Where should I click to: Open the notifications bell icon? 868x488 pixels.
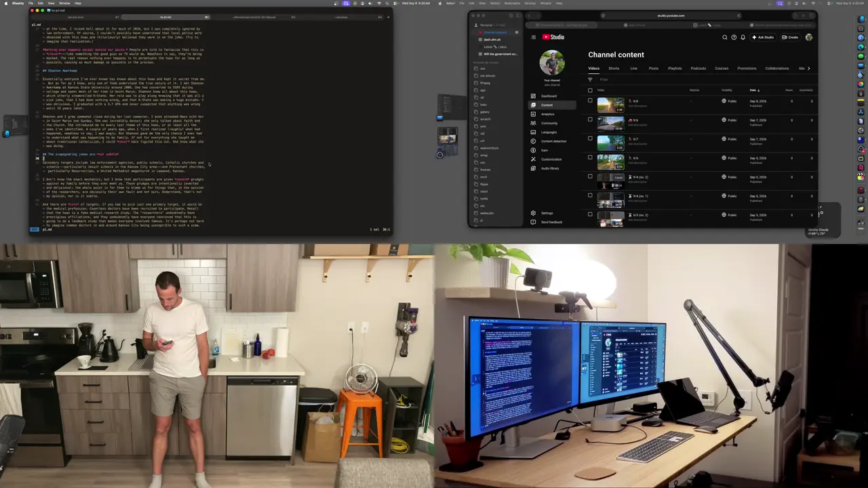click(743, 37)
